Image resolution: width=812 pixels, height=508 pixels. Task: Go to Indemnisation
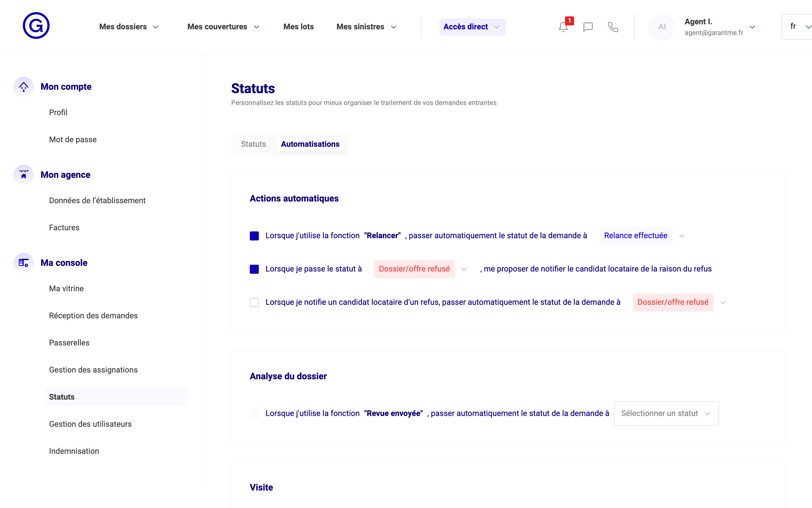(74, 451)
